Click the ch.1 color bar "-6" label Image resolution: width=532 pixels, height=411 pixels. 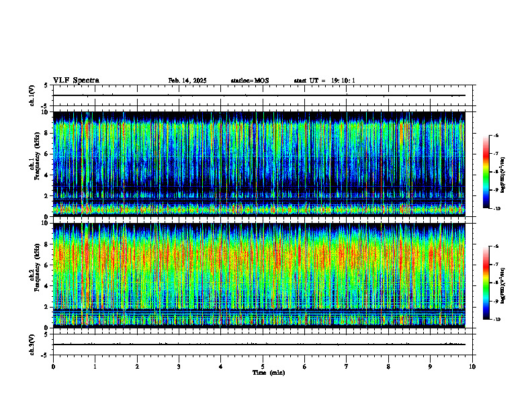point(496,135)
